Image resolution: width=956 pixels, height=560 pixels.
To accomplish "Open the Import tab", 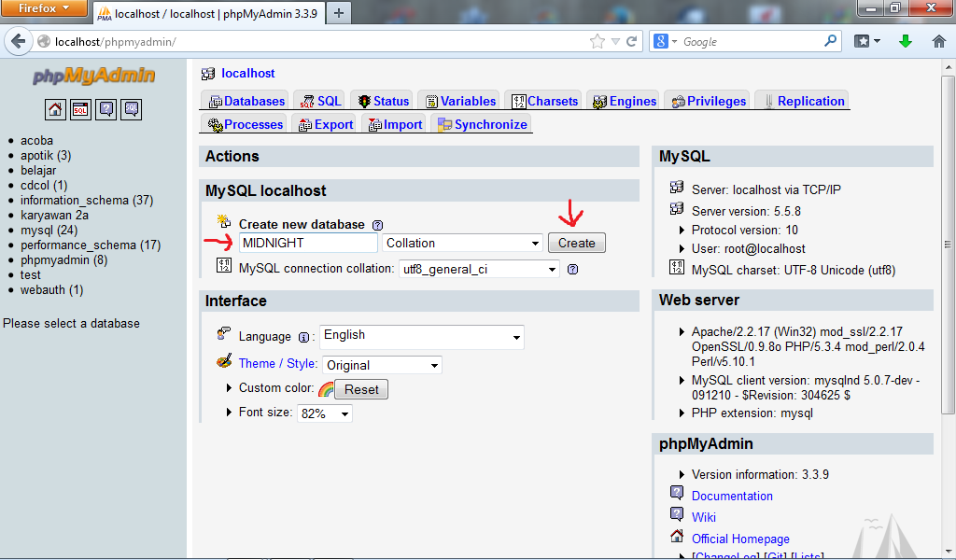I will pyautogui.click(x=395, y=124).
